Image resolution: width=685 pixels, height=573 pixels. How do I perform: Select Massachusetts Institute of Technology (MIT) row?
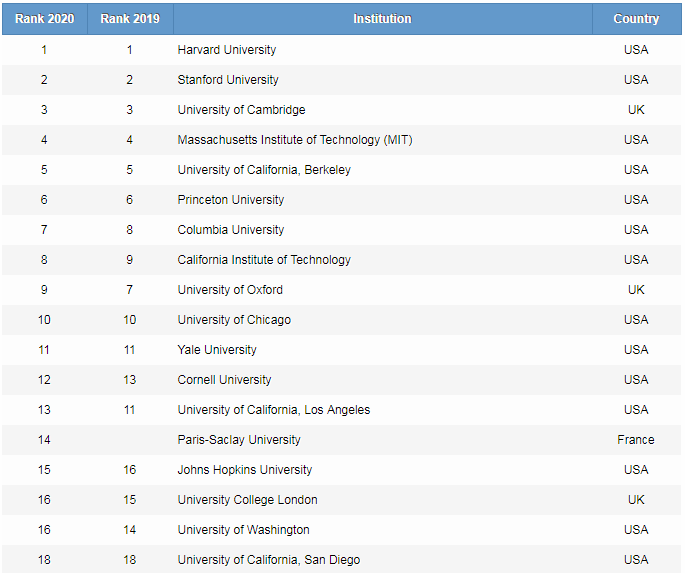click(342, 140)
